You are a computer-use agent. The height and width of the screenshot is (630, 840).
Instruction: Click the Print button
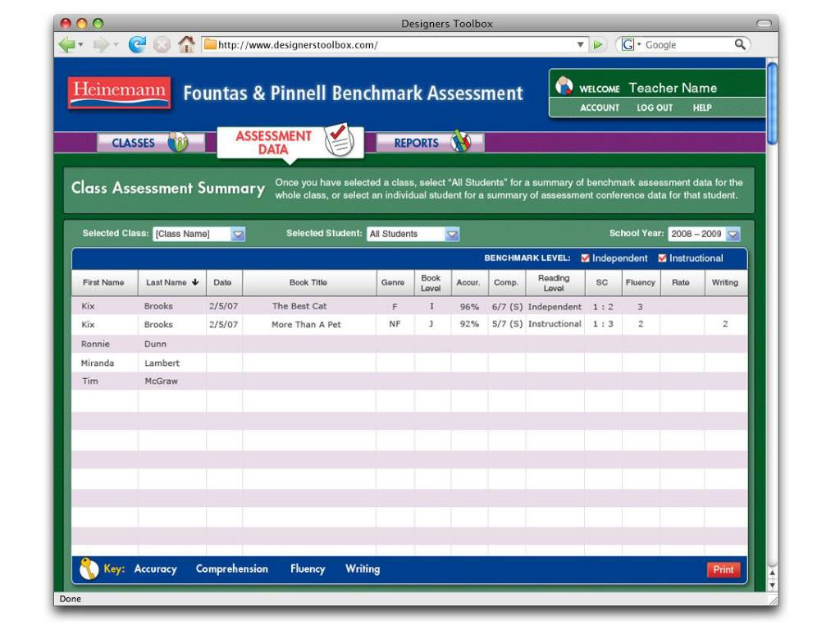click(724, 569)
